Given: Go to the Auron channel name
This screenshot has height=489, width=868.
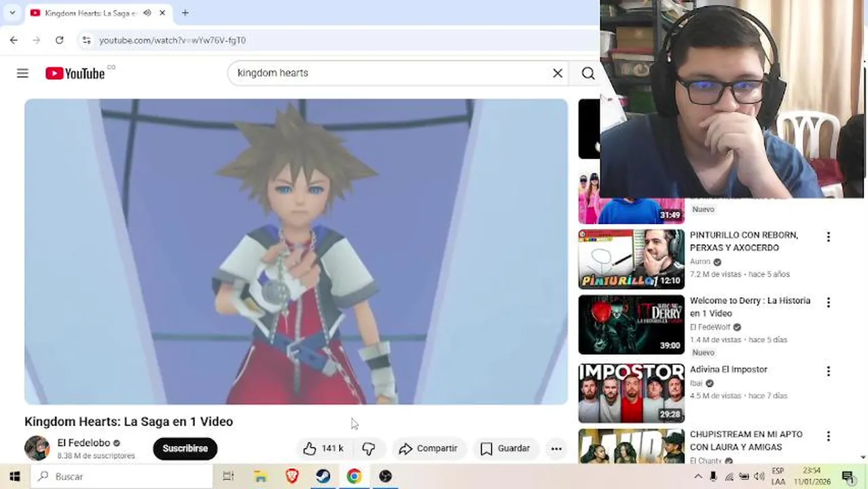Looking at the screenshot, I should coord(700,261).
